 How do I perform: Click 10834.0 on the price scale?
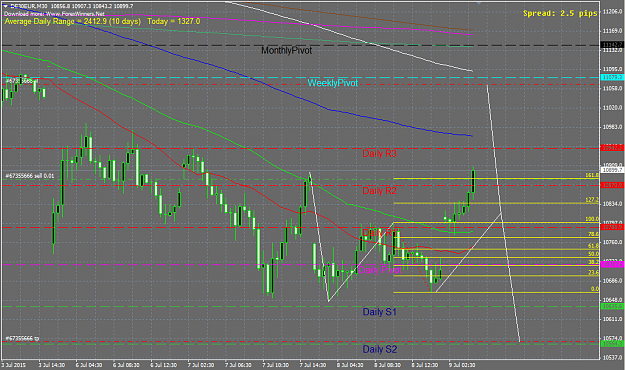613,204
